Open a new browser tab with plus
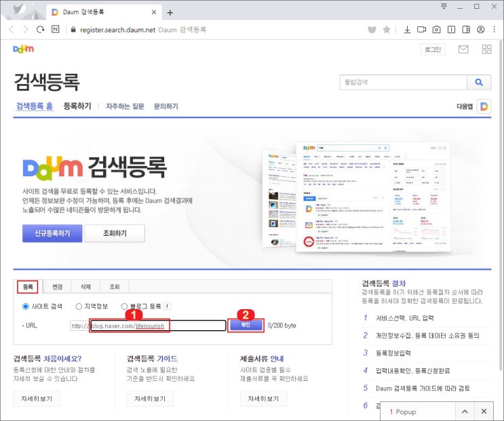This screenshot has height=421, width=504. point(170,12)
